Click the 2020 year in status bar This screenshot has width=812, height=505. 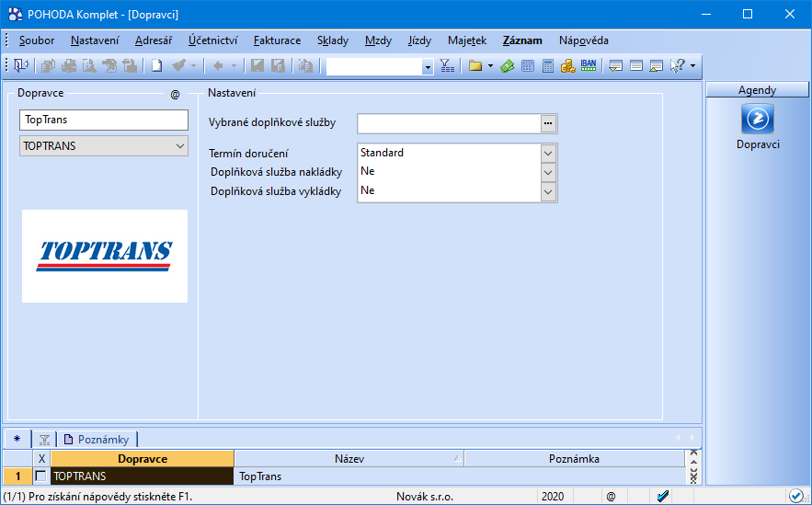(553, 496)
